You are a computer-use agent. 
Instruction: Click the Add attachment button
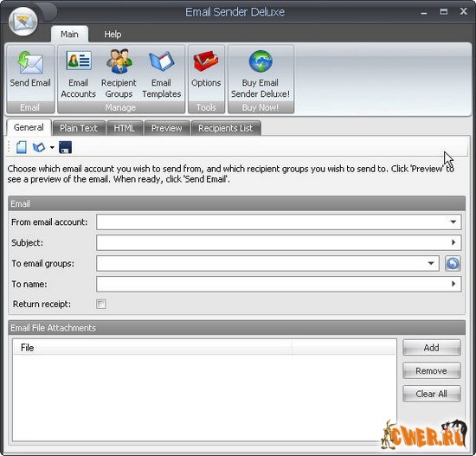(431, 348)
